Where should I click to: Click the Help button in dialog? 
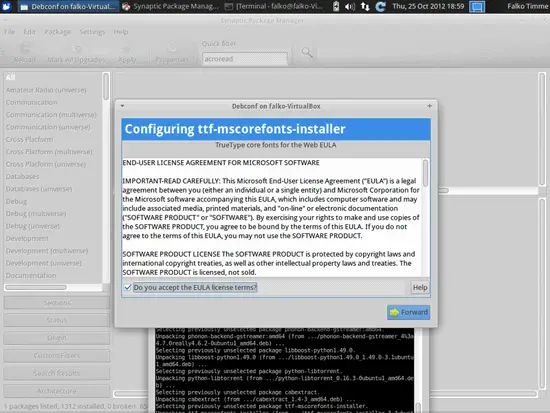(420, 287)
